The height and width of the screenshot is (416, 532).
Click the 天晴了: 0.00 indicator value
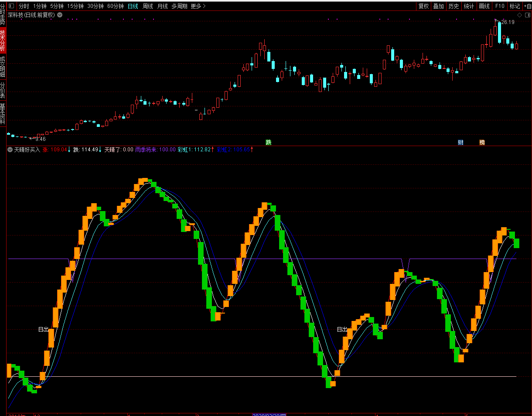119,150
